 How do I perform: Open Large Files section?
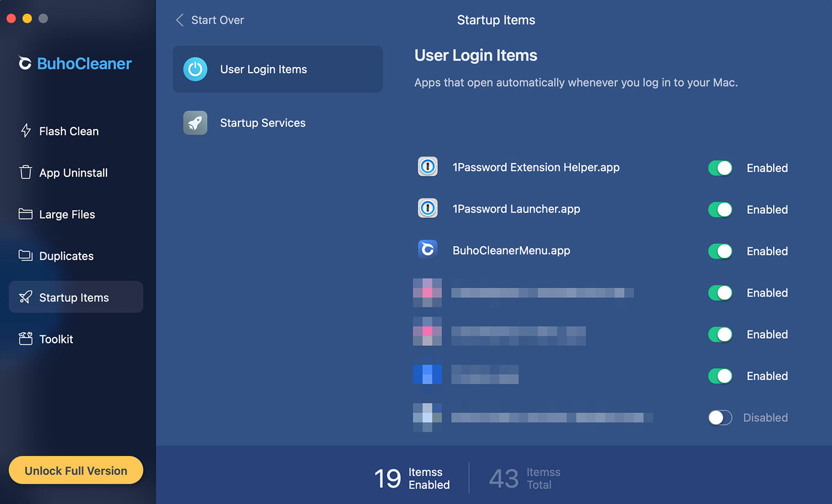76,214
